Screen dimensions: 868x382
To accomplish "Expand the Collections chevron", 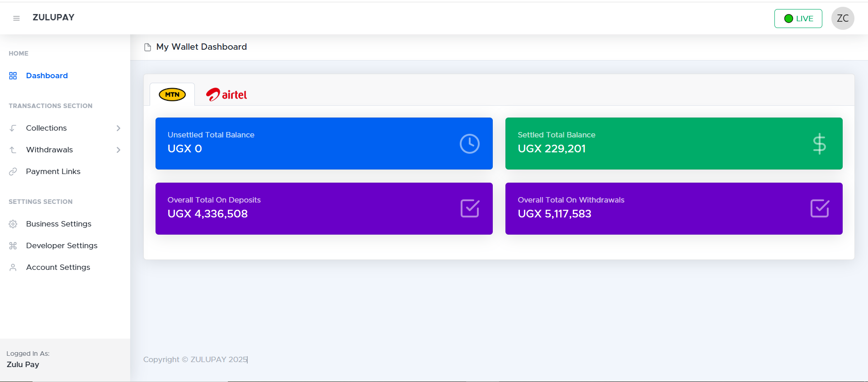I will pos(118,128).
